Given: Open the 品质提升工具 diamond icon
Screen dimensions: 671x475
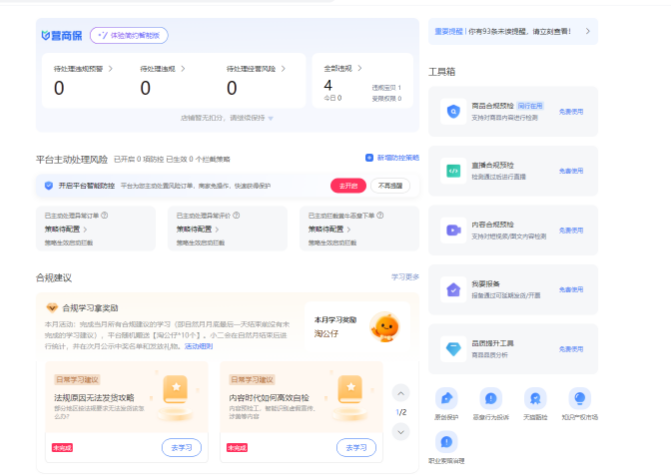Looking at the screenshot, I should coord(453,349).
